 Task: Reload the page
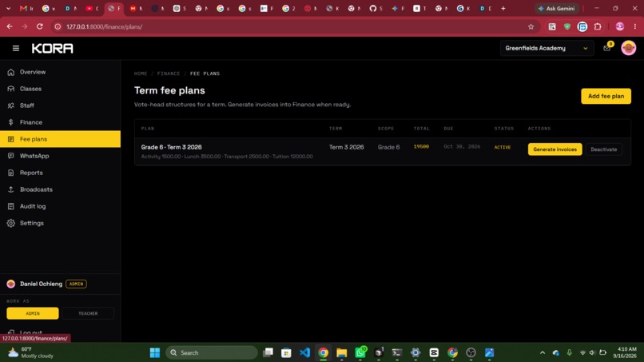point(40,26)
